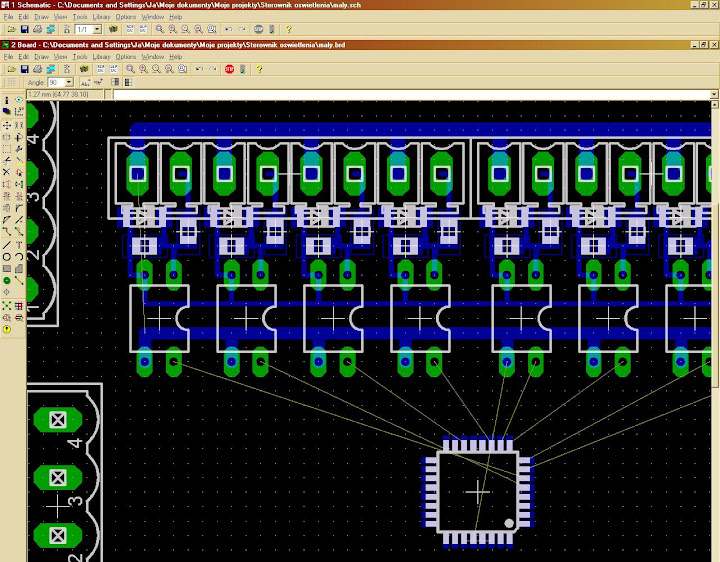Select the Show (eye) tool
The width and height of the screenshot is (720, 562).
click(x=19, y=100)
